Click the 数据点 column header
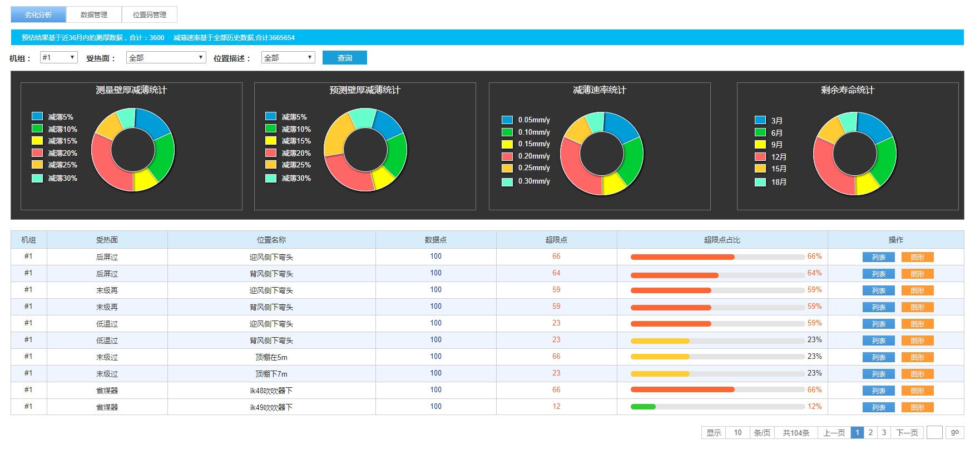 435,240
